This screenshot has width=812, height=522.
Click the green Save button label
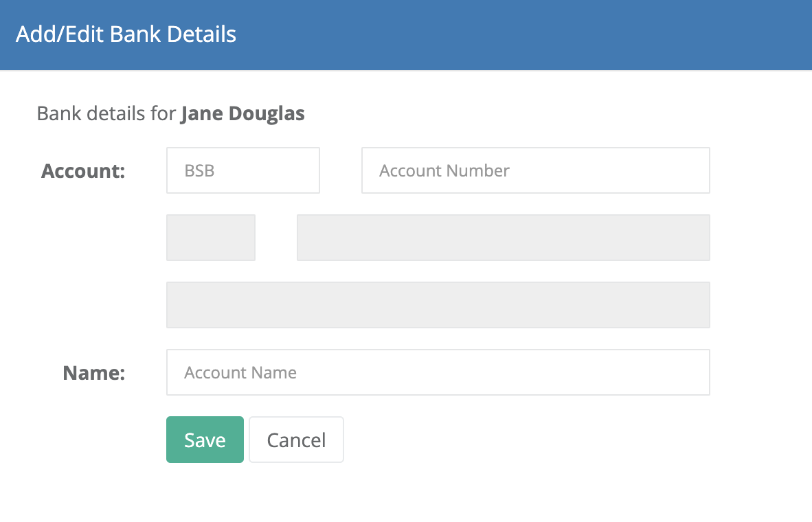pos(205,440)
